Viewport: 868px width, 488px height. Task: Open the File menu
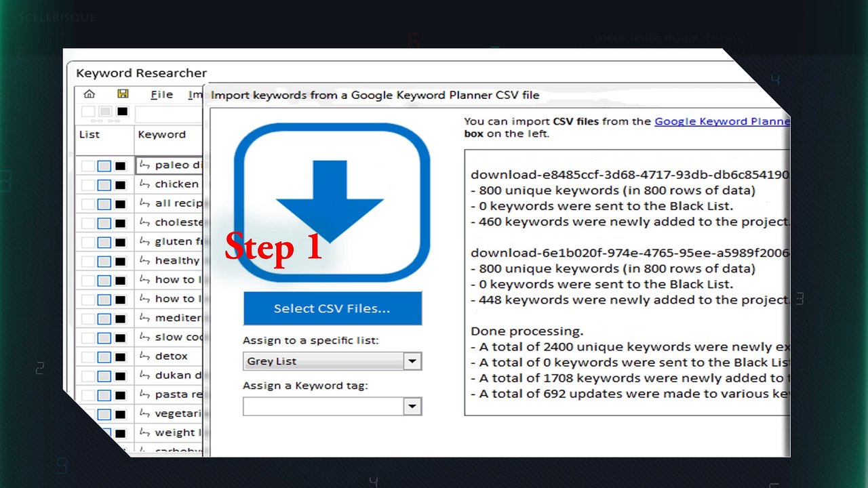pyautogui.click(x=161, y=95)
